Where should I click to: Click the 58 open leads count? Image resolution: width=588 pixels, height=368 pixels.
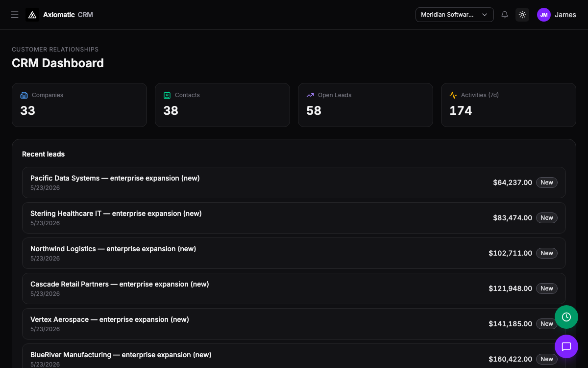click(x=314, y=111)
